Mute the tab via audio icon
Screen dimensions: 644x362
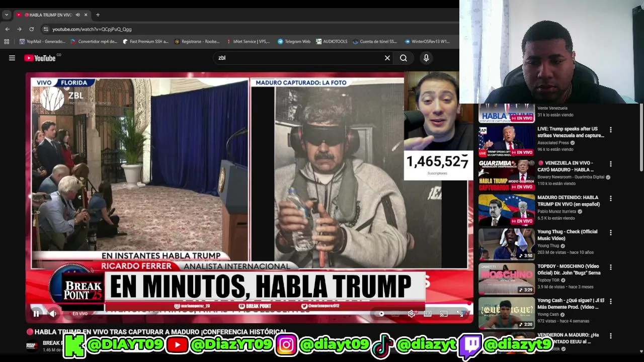pyautogui.click(x=77, y=15)
